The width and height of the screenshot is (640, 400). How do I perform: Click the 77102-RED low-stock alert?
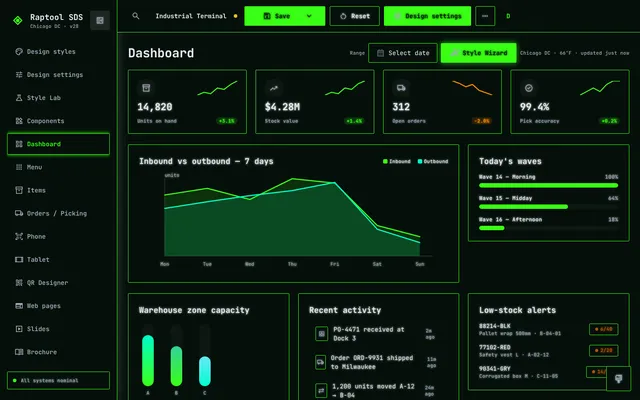coord(548,351)
